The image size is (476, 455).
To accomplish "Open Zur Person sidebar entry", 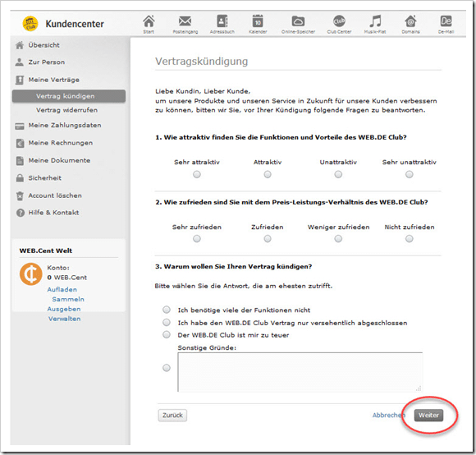I will (x=47, y=62).
